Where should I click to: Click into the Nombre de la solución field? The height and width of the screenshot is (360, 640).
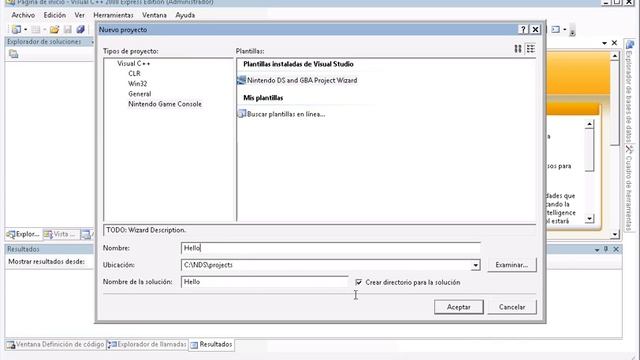tap(264, 282)
